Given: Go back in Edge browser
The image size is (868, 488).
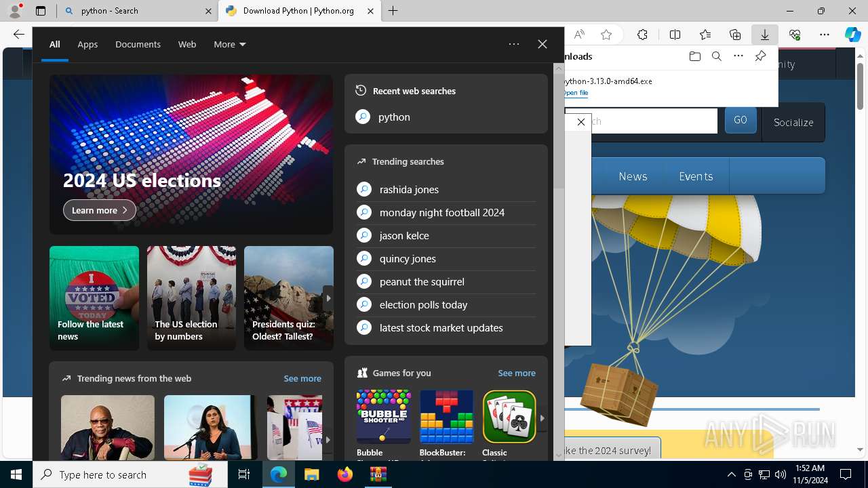Looking at the screenshot, I should (19, 35).
